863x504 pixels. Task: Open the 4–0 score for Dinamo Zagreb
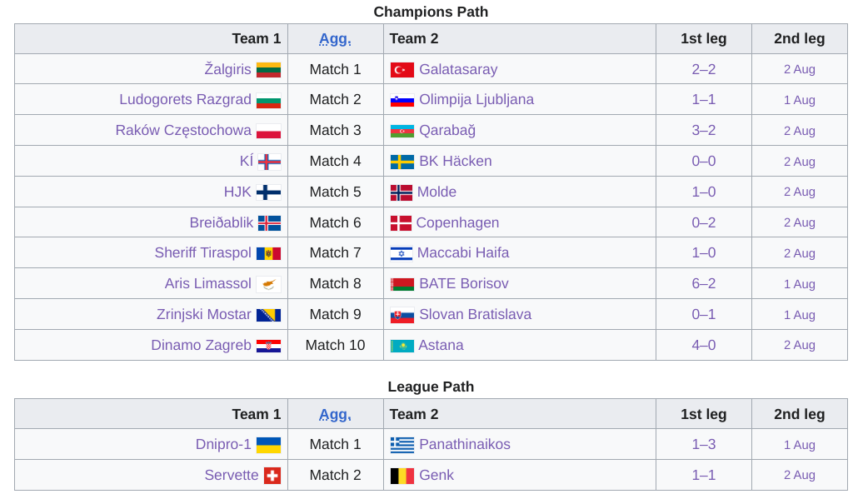703,346
